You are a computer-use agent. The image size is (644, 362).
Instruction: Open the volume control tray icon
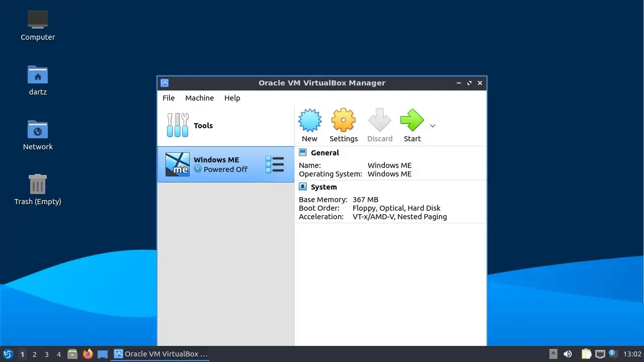click(x=568, y=354)
